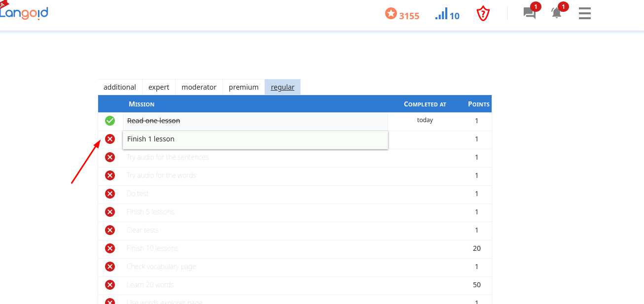Switch to the expert tab
The height and width of the screenshot is (304, 644).
pyautogui.click(x=159, y=87)
